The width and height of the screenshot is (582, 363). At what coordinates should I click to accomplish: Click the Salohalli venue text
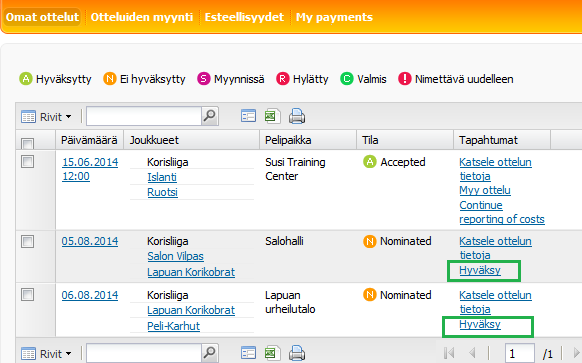pyautogui.click(x=284, y=241)
